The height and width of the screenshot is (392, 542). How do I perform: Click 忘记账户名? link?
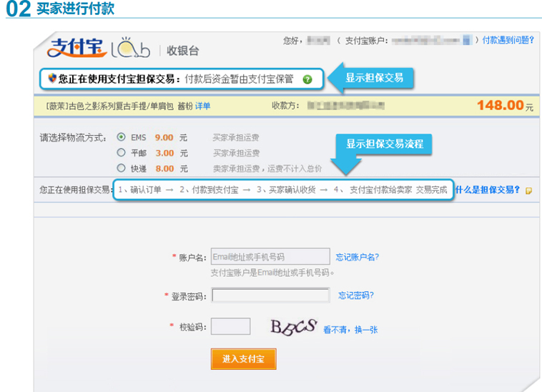[x=357, y=257]
